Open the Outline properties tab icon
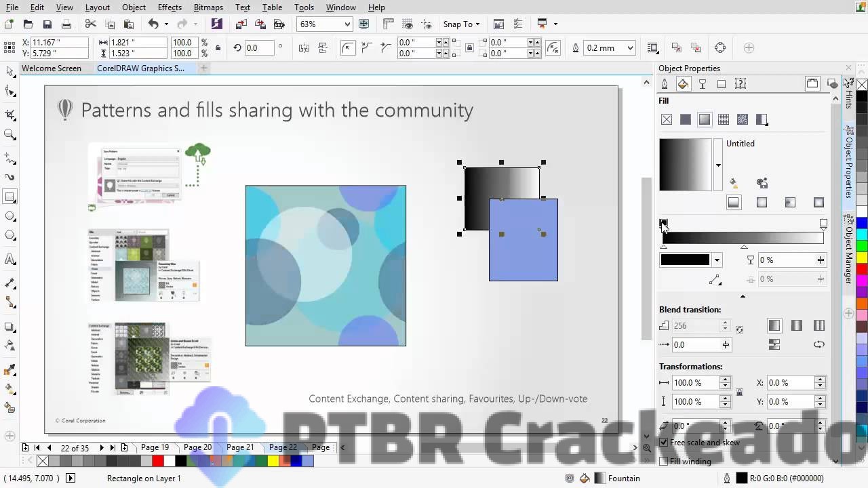 [x=665, y=84]
